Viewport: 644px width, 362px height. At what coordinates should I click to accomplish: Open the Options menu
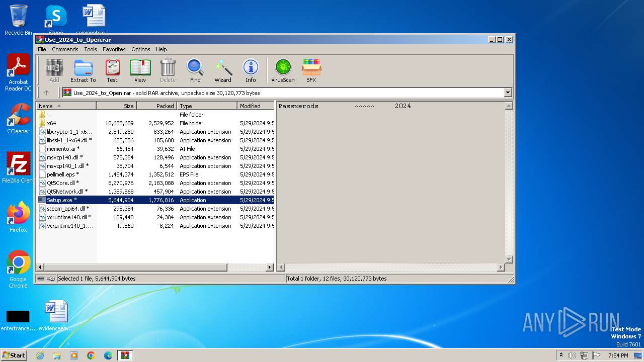(141, 49)
